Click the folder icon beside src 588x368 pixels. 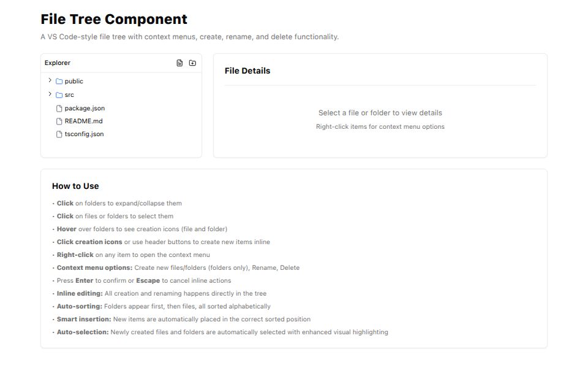pos(59,95)
